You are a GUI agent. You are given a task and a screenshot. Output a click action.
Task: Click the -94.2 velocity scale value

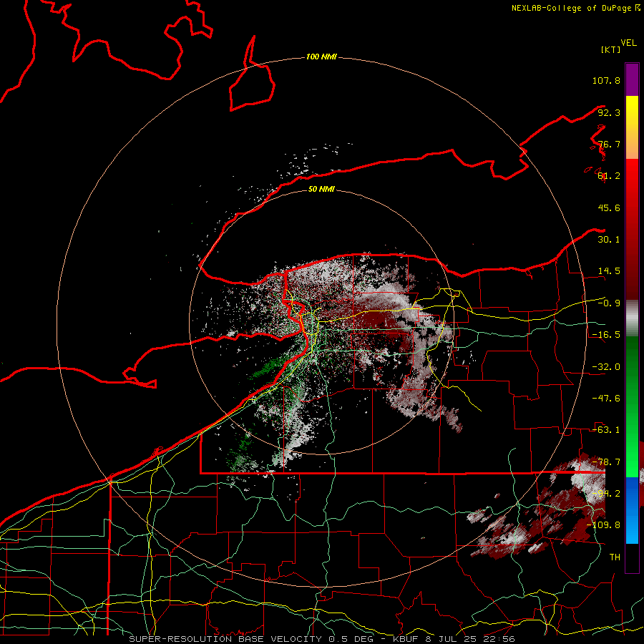tap(606, 494)
